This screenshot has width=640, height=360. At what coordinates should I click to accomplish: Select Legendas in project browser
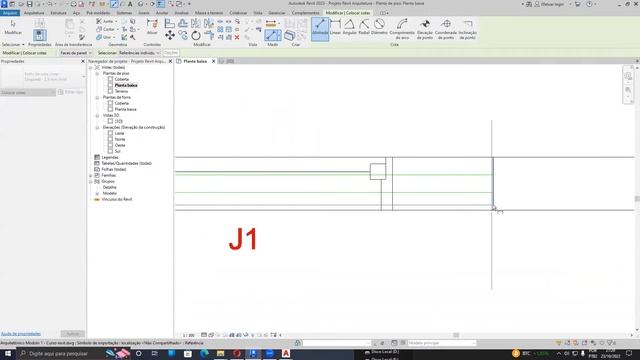coord(110,158)
